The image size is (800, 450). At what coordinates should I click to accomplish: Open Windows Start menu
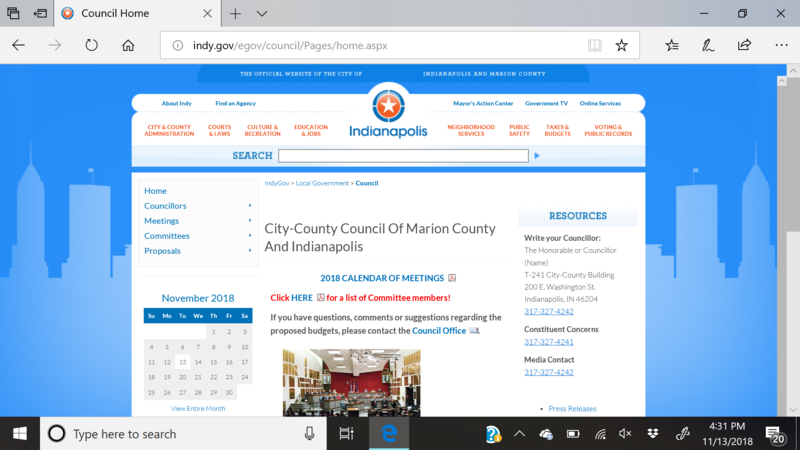[x=20, y=434]
